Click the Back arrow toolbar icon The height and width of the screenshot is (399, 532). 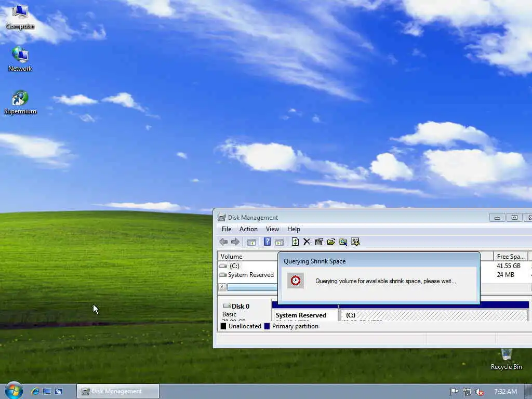[223, 242]
